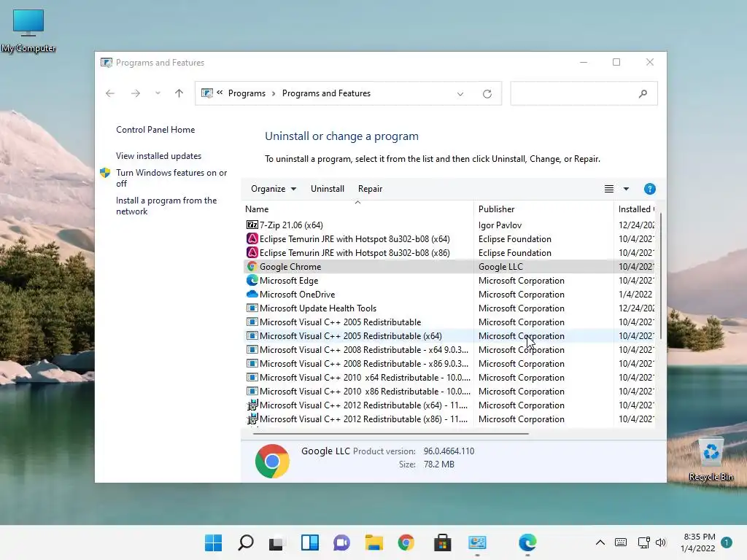
Task: Click the Igor Pavlov publisher cell
Action: [x=500, y=225]
